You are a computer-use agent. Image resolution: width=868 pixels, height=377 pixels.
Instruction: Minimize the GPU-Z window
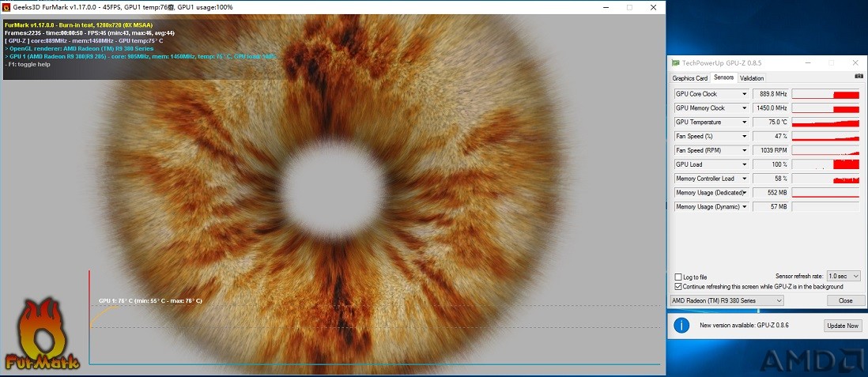coord(807,63)
